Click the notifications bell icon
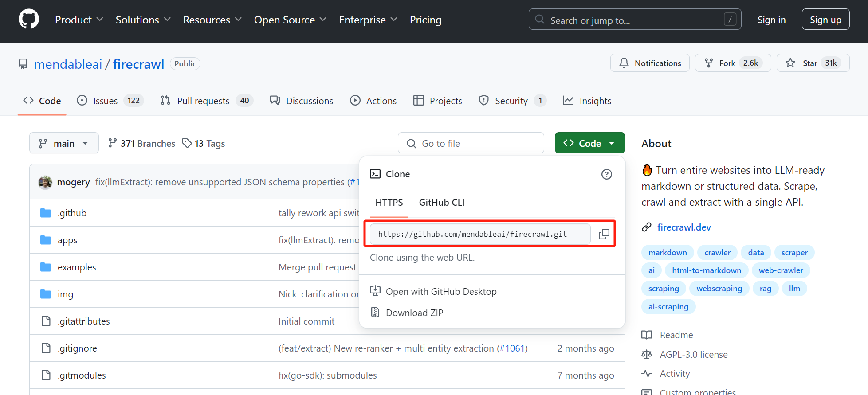 click(624, 63)
